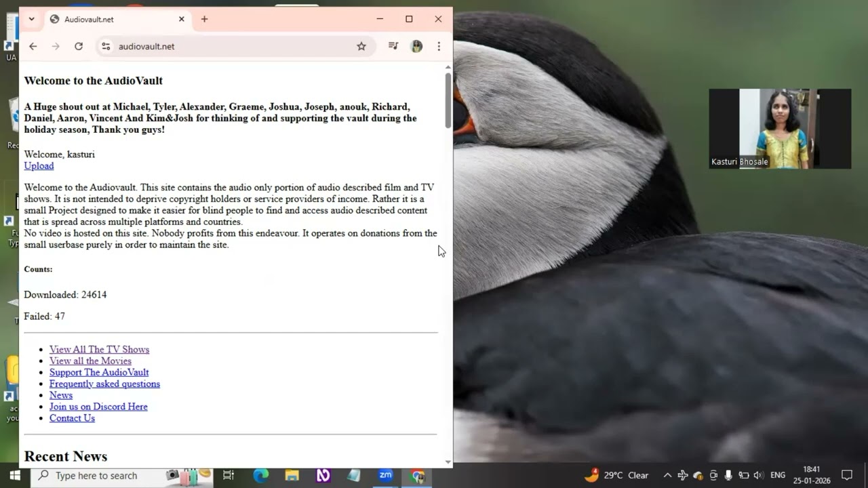Open Chrome three-dot menu
This screenshot has height=488, width=868.
click(439, 46)
